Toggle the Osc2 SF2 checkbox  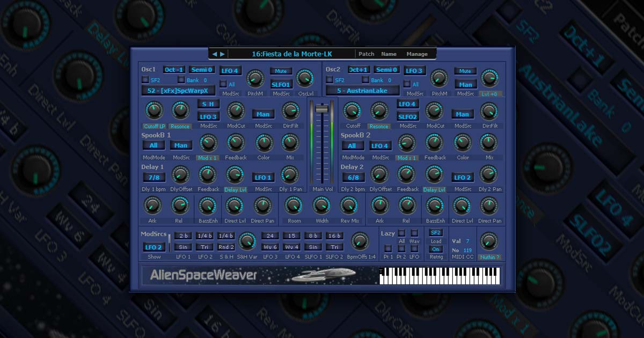[330, 80]
